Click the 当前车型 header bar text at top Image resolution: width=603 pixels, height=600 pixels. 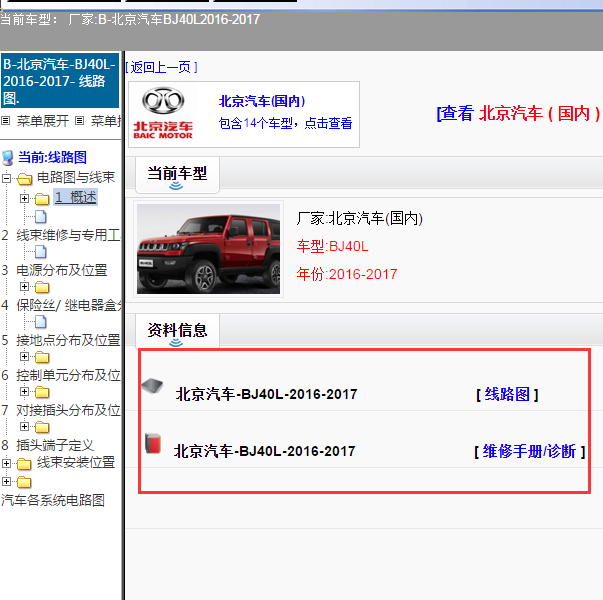click(130, 19)
